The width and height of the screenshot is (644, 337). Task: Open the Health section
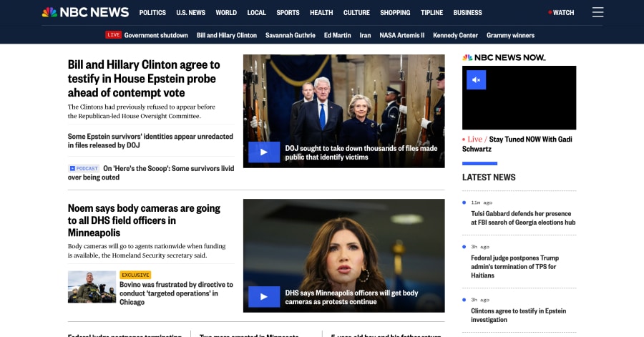[x=321, y=13]
